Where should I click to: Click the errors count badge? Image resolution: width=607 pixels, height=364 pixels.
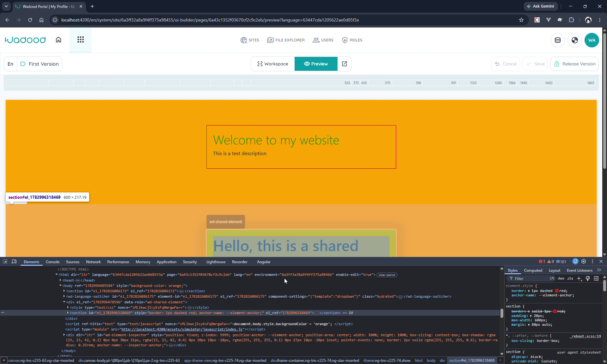[542, 262]
